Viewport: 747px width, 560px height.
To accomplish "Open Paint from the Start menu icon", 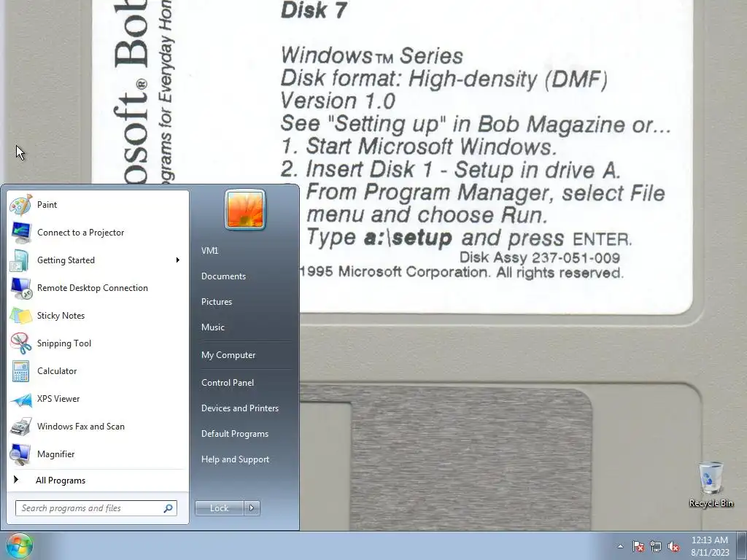I will tap(21, 205).
